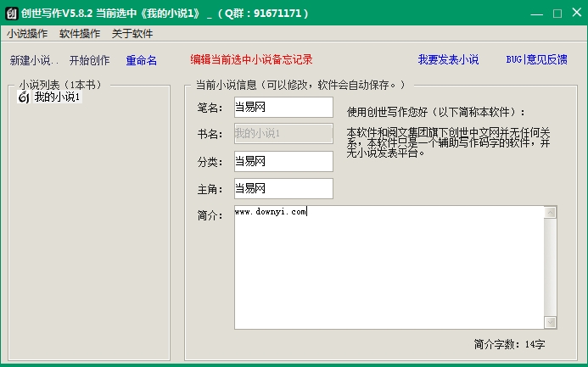Click the 主角 protagonist input field
Viewport: 588px width, 367px height.
tap(282, 188)
